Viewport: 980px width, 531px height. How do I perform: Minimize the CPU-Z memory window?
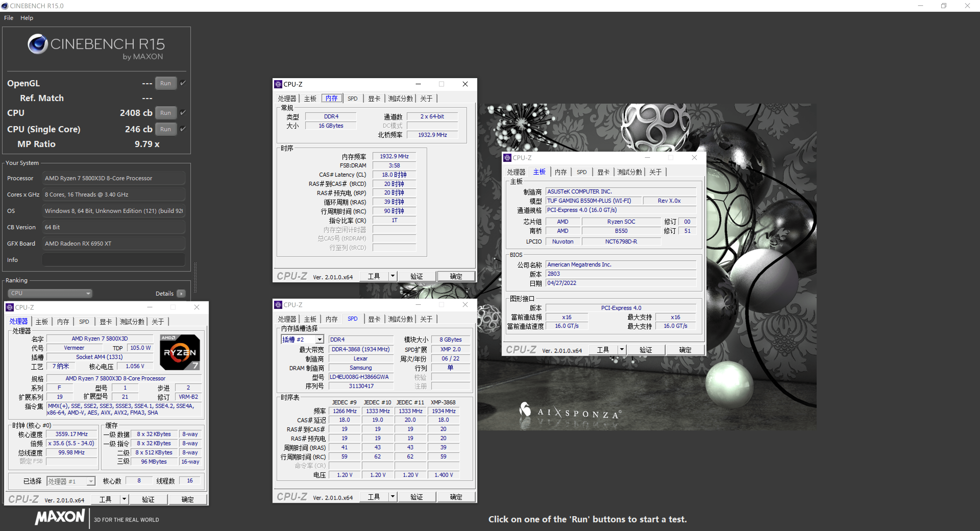pyautogui.click(x=418, y=84)
